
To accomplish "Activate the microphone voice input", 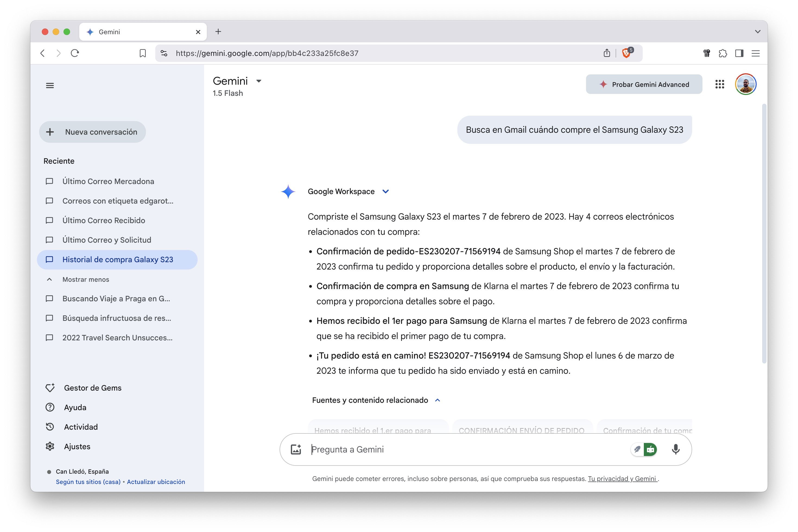I will pyautogui.click(x=676, y=449).
